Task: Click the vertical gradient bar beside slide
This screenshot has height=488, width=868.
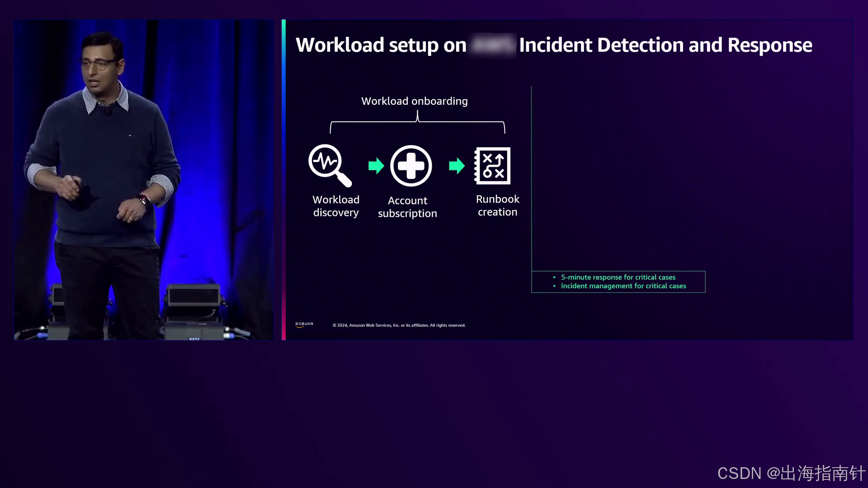Action: tap(283, 180)
